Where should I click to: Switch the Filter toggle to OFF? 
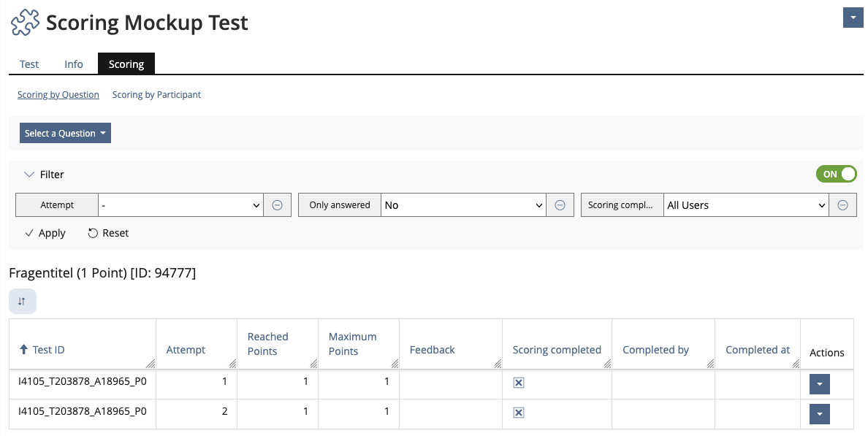[x=836, y=174]
